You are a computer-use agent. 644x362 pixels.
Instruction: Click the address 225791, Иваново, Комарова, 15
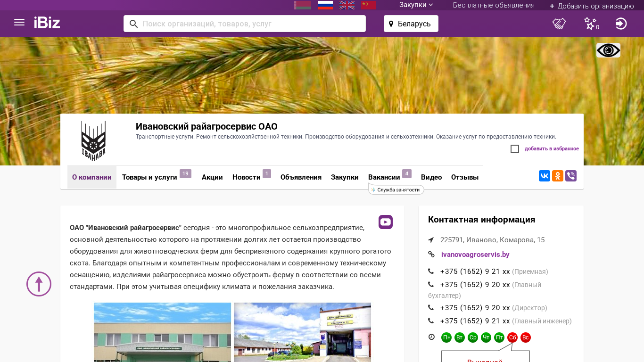coord(492,240)
